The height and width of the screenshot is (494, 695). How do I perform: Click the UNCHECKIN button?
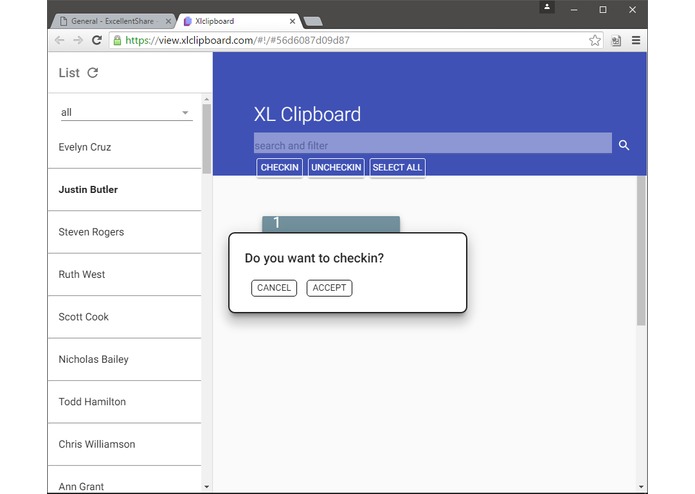coord(336,167)
